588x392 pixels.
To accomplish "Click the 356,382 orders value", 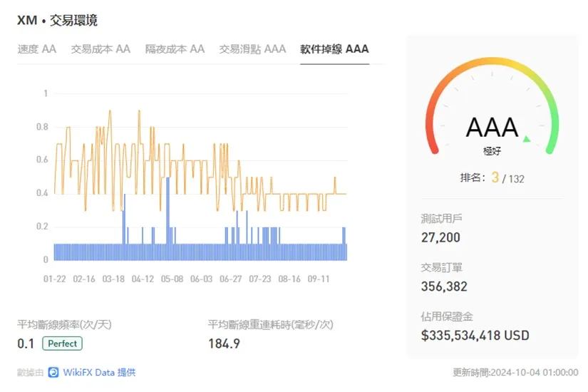I will pos(444,287).
